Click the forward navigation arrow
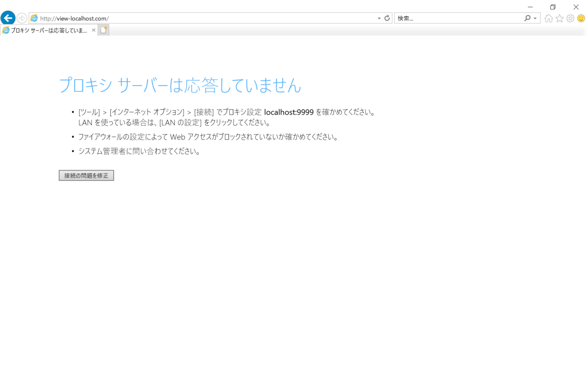Image resolution: width=588 pixels, height=372 pixels. pos(22,18)
